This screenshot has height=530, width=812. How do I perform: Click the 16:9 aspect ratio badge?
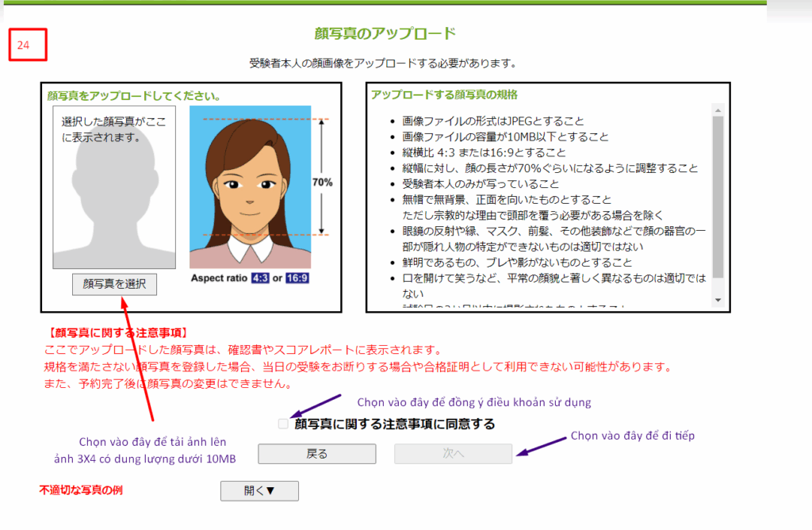297,278
